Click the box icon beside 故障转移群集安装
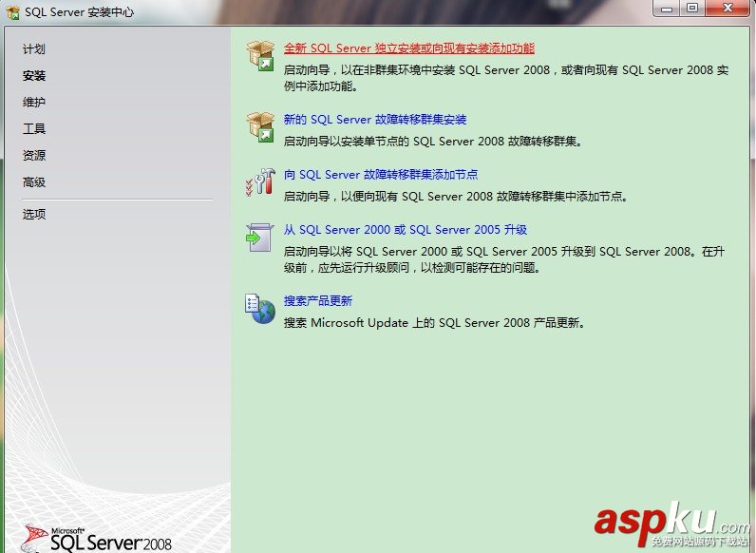The image size is (756, 553). pyautogui.click(x=260, y=127)
